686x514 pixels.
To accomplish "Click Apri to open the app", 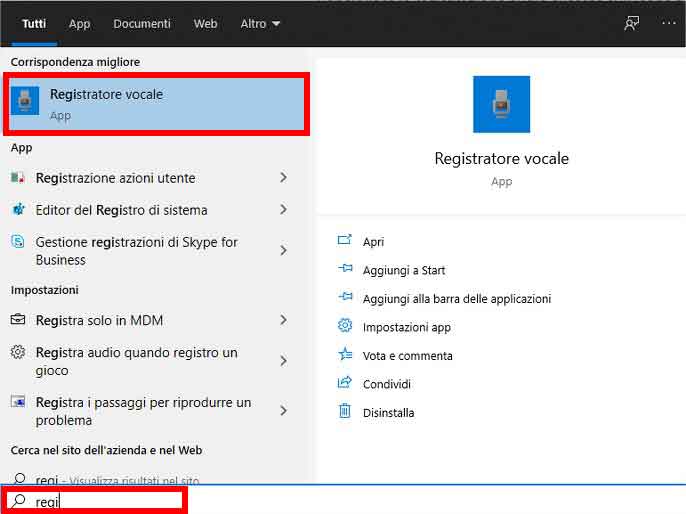I will click(373, 241).
